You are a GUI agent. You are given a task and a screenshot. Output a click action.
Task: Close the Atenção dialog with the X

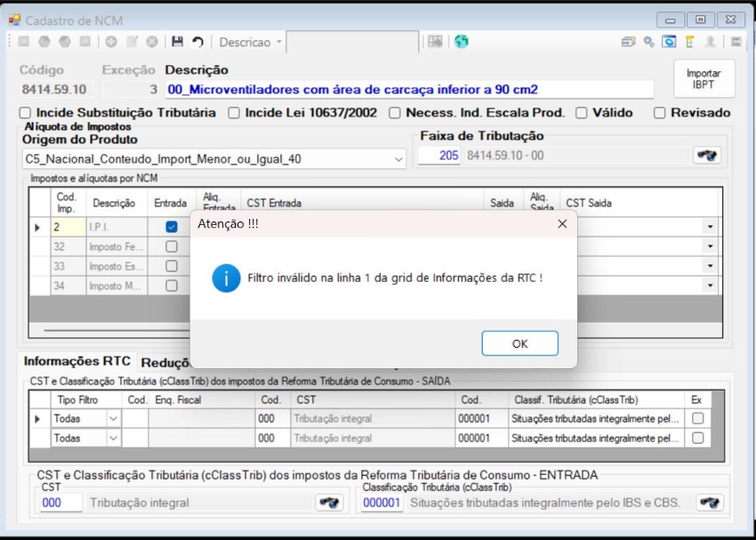pos(562,223)
